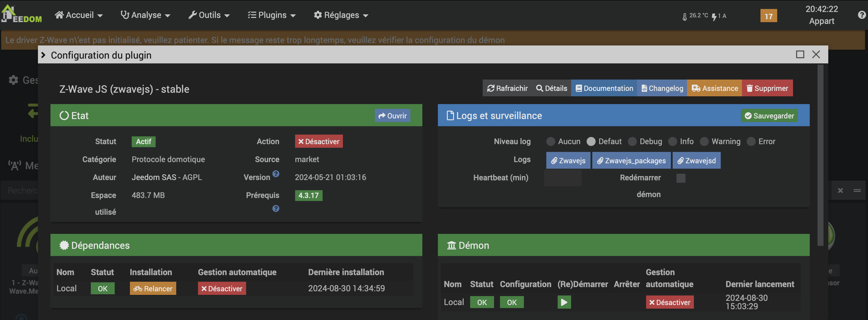Toggle the Redémarrer démon checkbox

coord(681,178)
